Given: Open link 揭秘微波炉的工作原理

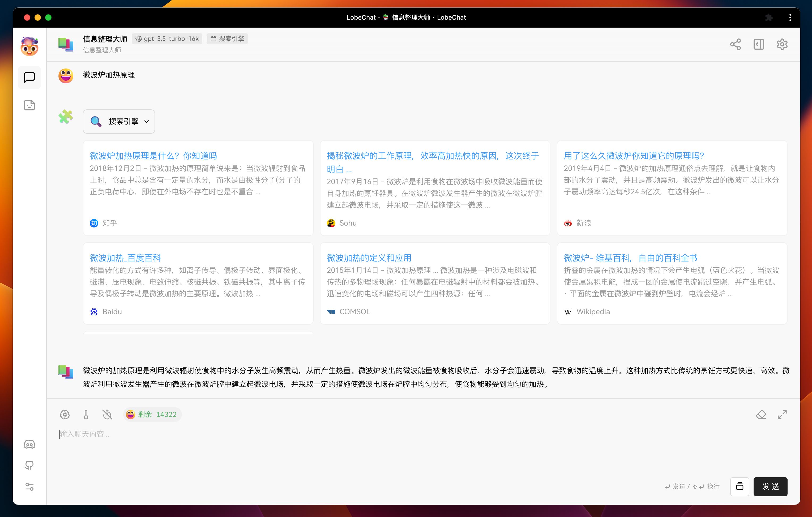Looking at the screenshot, I should click(x=433, y=162).
